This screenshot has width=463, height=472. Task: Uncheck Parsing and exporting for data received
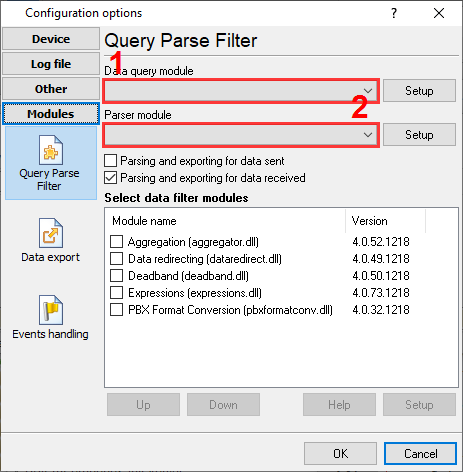tap(110, 178)
